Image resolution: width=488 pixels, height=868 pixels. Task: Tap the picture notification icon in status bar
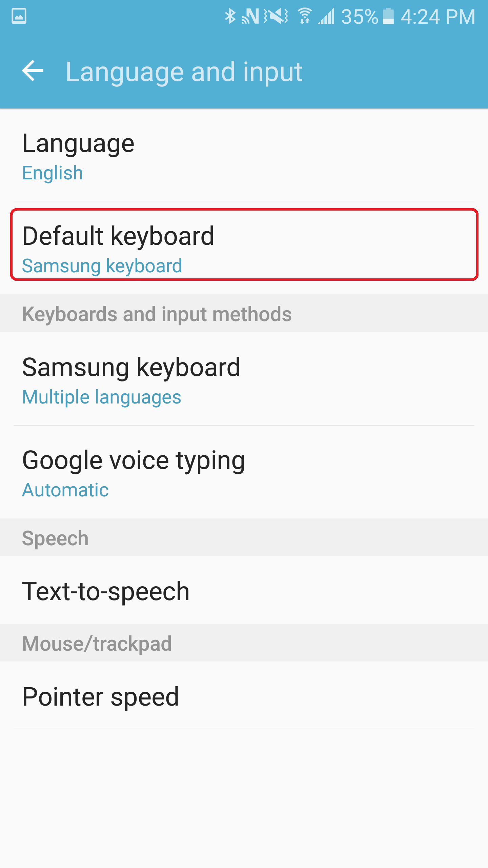[x=19, y=16]
